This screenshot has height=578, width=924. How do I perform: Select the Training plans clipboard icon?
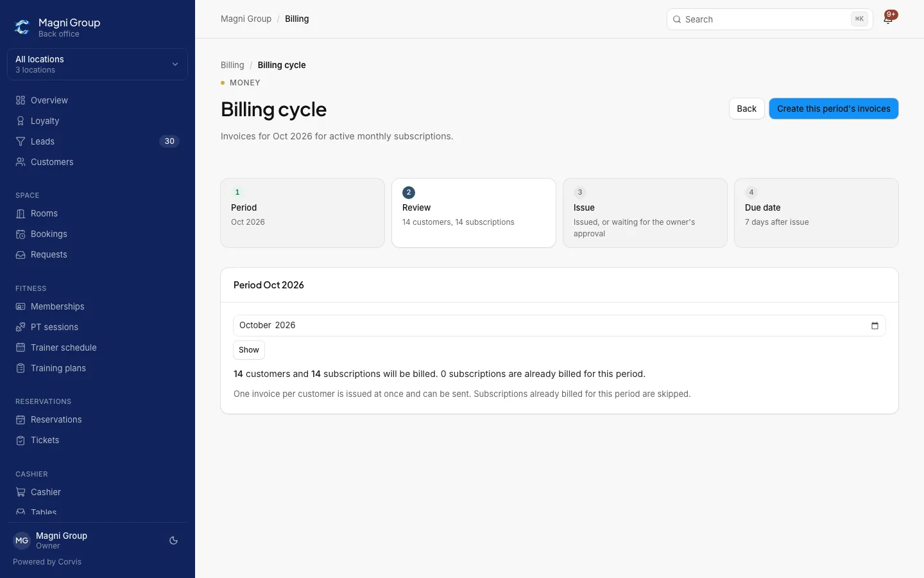21,368
